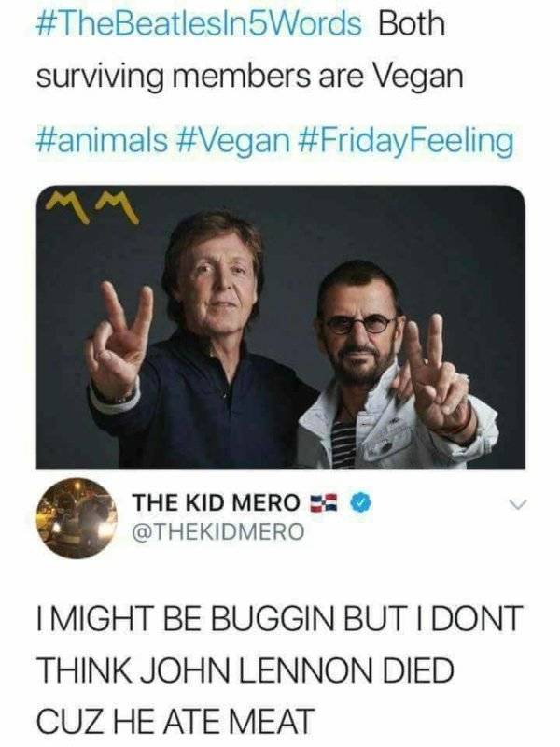Open THE KID MERO profile avatar

coord(77,518)
